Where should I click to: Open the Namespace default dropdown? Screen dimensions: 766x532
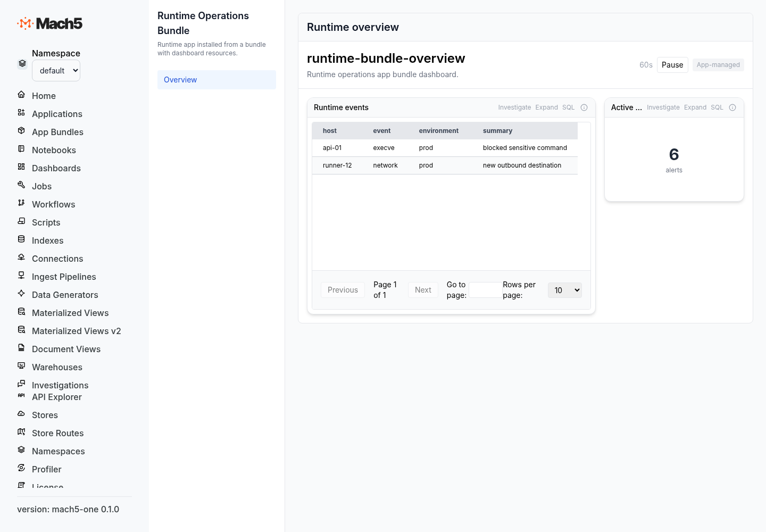[x=56, y=71]
